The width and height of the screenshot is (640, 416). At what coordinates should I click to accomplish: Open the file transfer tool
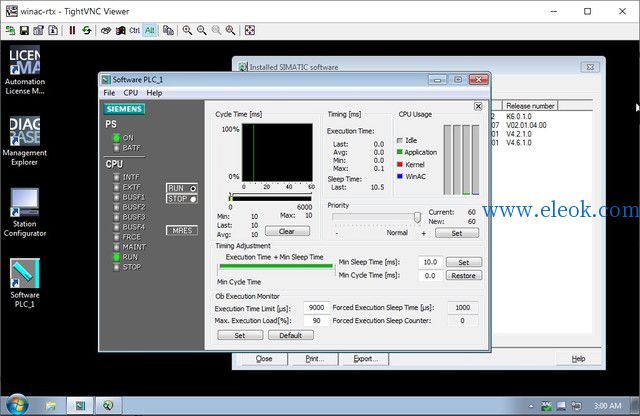[168, 30]
